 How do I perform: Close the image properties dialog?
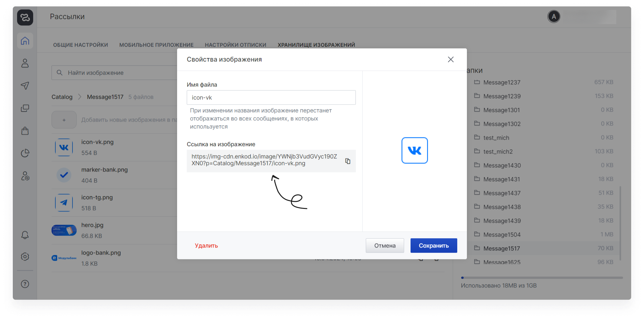[x=451, y=59]
